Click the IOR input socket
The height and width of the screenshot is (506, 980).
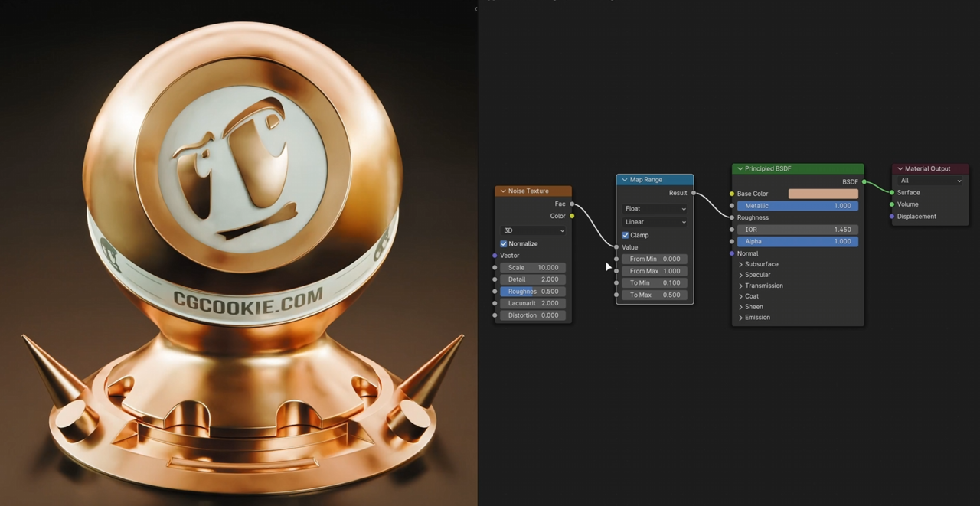tap(732, 230)
